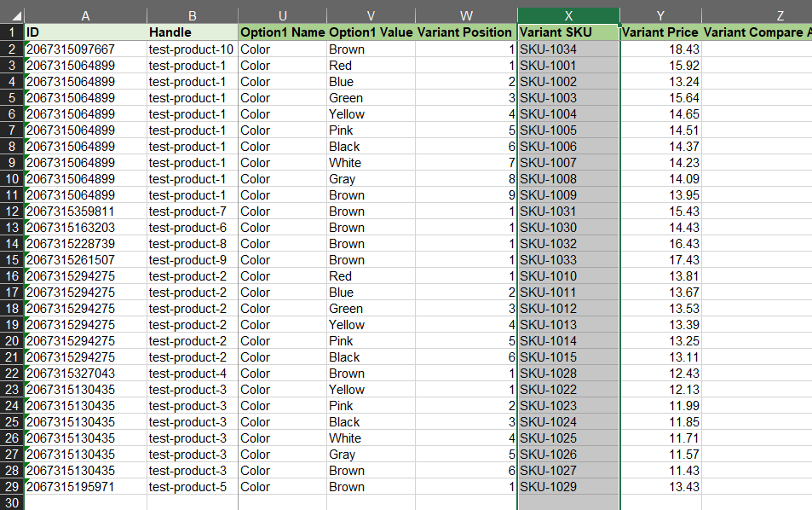Click the price cell showing 18.43
Screen dimensions: 812x510
coord(660,49)
